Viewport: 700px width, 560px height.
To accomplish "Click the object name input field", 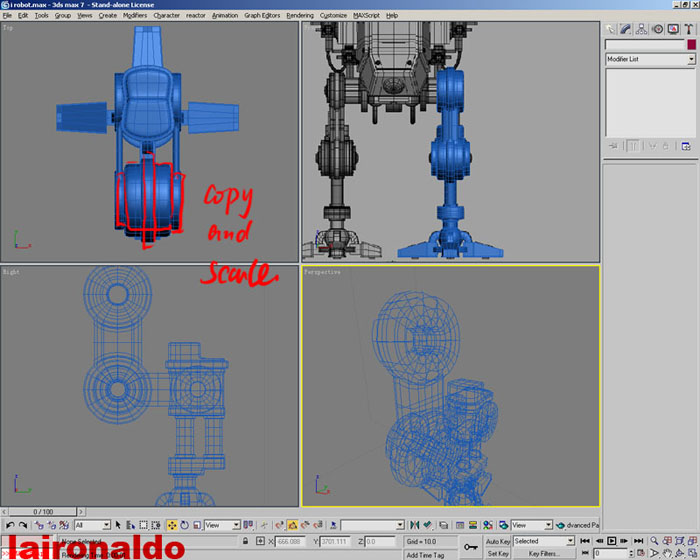I will pyautogui.click(x=644, y=45).
